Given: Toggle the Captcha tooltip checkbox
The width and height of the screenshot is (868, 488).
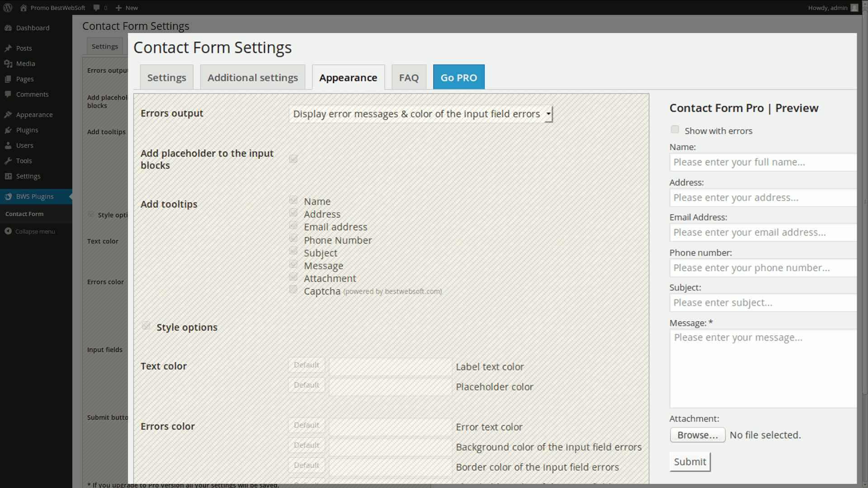Looking at the screenshot, I should tap(293, 290).
